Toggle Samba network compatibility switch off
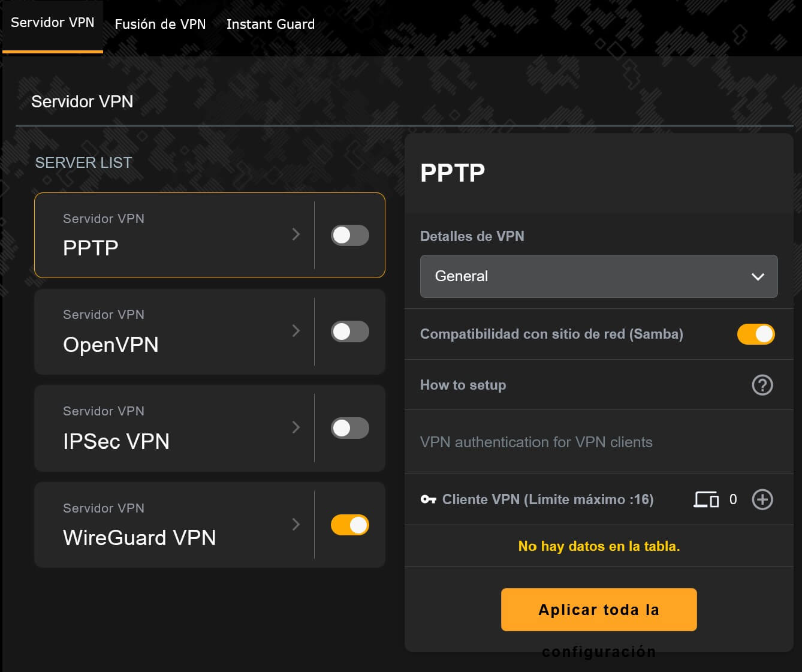 pos(756,335)
